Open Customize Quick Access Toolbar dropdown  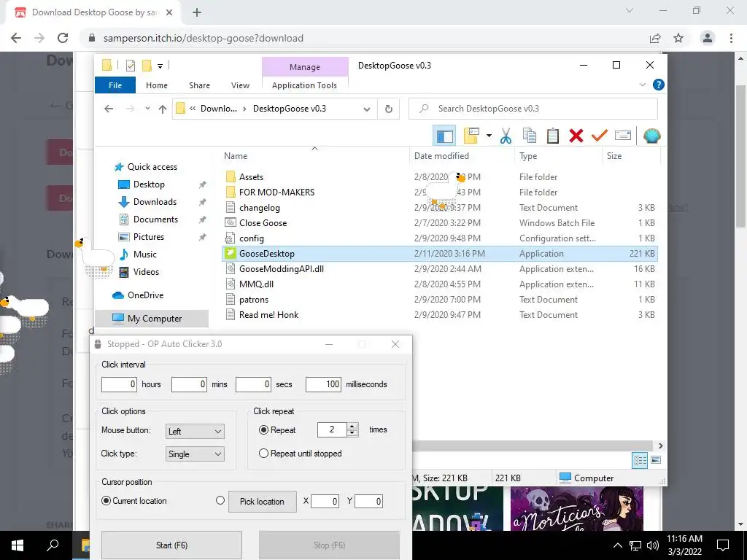pos(160,66)
